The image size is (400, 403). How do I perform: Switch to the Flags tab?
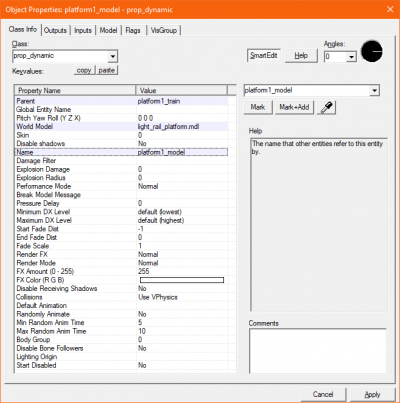point(133,30)
